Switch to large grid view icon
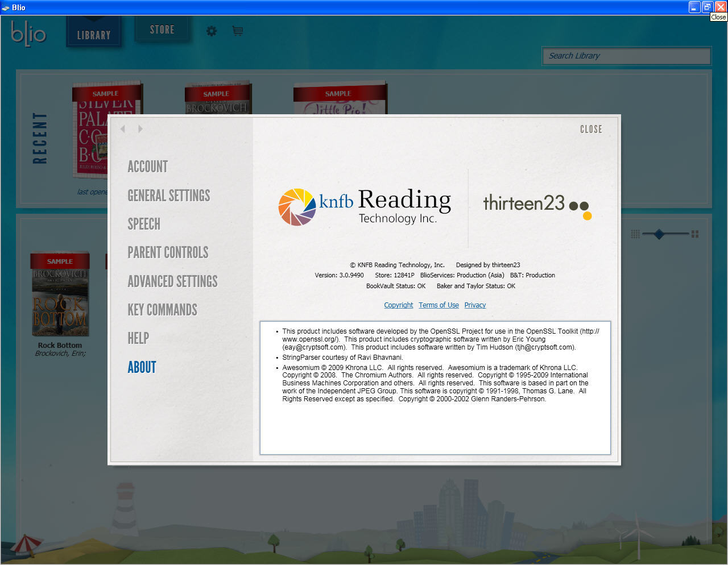Viewport: 728px width, 565px height. 694,234
